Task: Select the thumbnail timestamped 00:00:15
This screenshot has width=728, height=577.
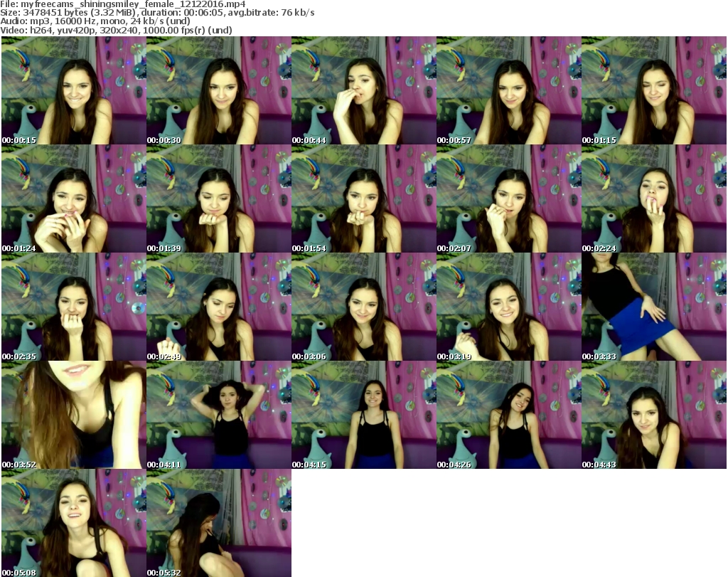Action: tap(74, 90)
